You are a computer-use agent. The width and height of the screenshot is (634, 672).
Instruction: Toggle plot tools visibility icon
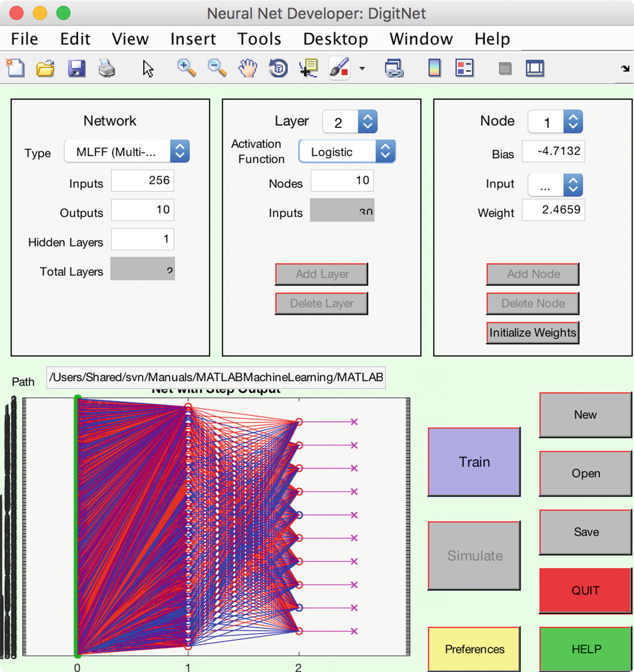(x=533, y=68)
